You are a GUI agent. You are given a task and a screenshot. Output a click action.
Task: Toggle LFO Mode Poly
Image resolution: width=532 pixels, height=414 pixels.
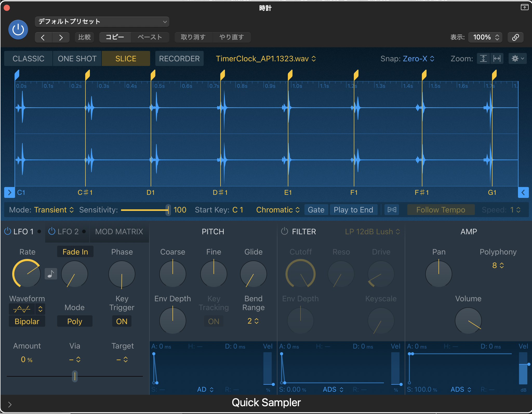tap(75, 321)
